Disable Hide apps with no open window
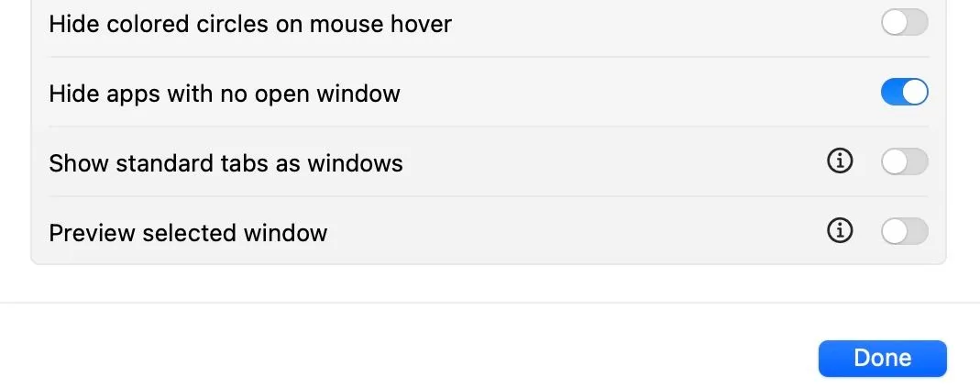Screen dimensions: 980x388 [904, 93]
